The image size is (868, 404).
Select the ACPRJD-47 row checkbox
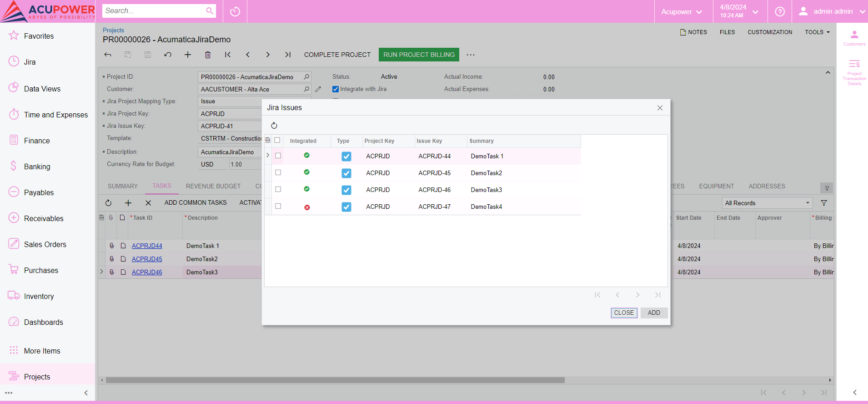278,206
